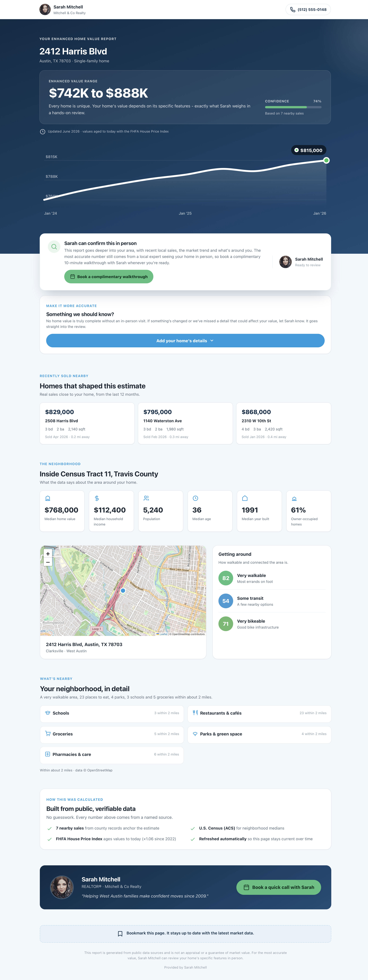Click the $768,000 median home value figure

[61, 510]
